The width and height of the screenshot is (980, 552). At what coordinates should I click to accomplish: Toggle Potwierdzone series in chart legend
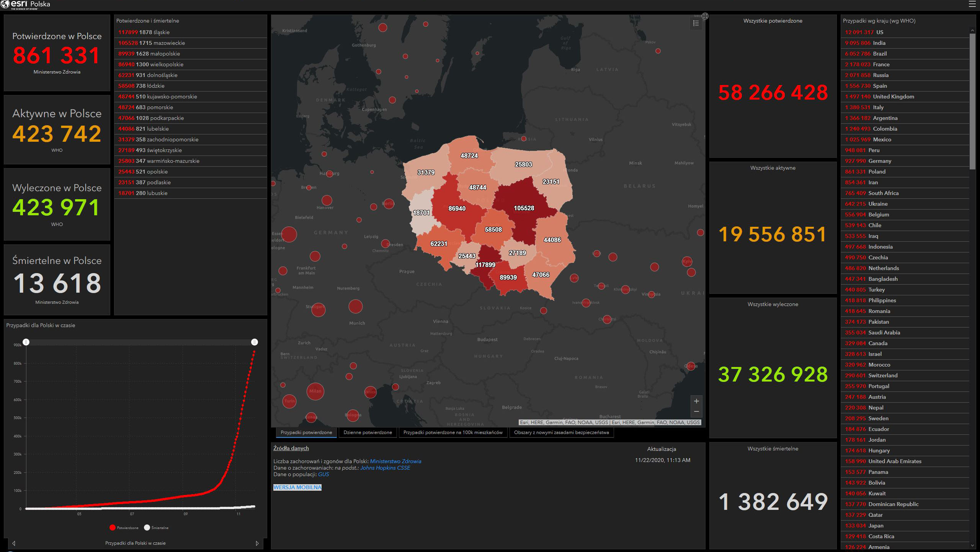(124, 528)
